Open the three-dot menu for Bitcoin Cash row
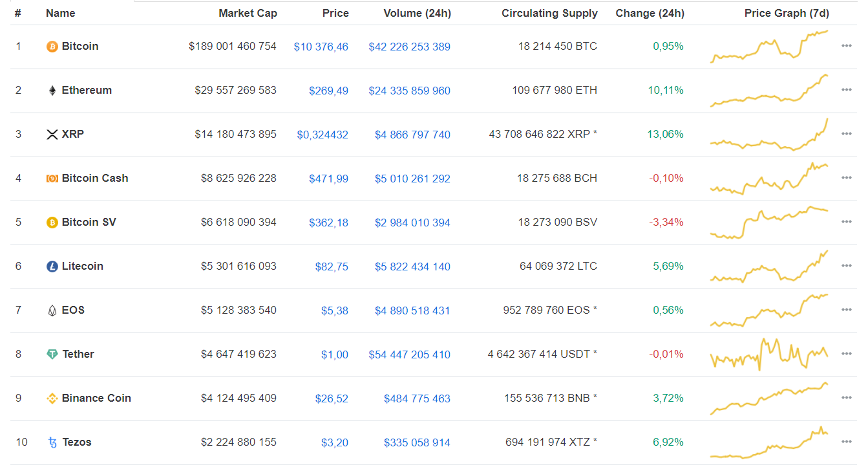This screenshot has height=469, width=868. click(x=847, y=179)
